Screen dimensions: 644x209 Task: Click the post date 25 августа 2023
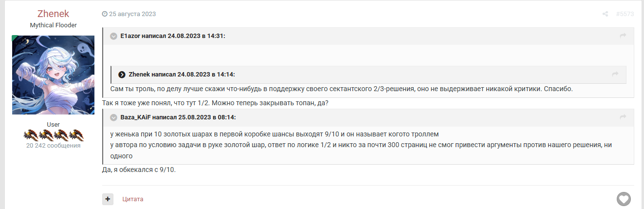[132, 14]
